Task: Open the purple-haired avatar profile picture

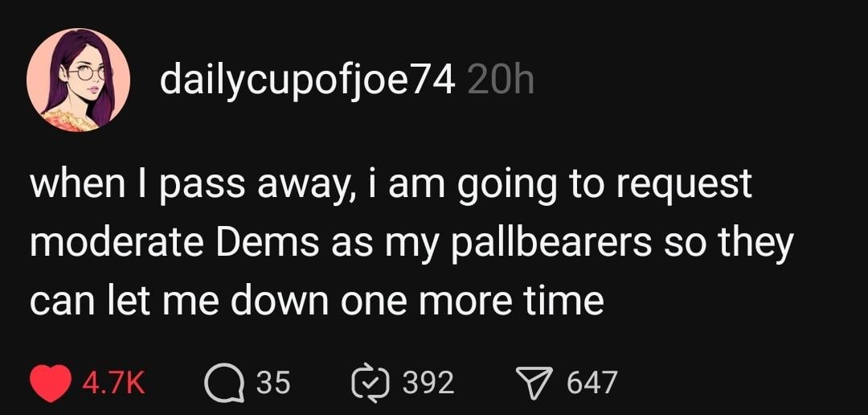Action: pos(78,80)
